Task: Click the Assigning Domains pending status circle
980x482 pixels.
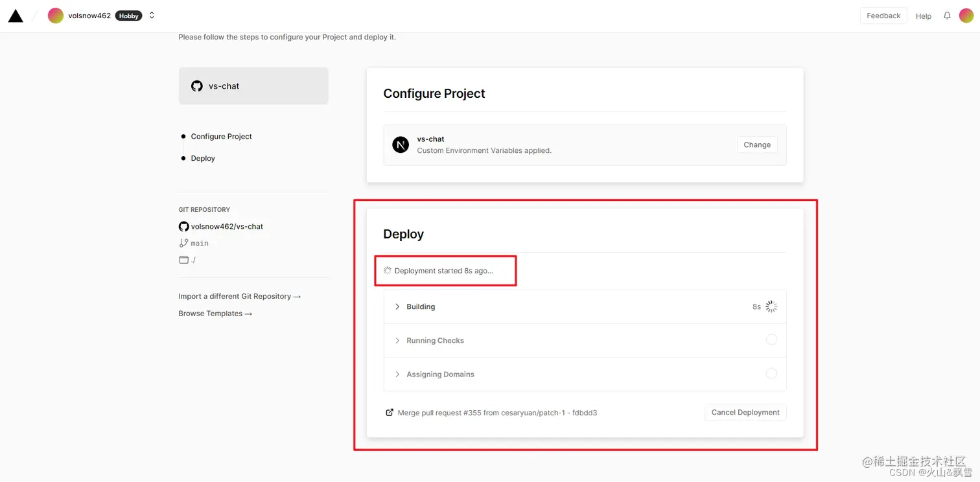Action: click(771, 373)
